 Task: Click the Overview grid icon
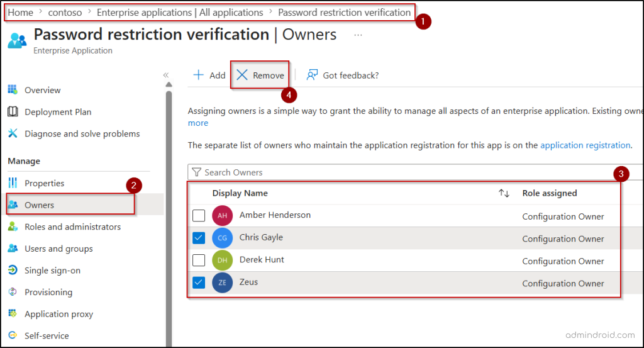point(13,89)
